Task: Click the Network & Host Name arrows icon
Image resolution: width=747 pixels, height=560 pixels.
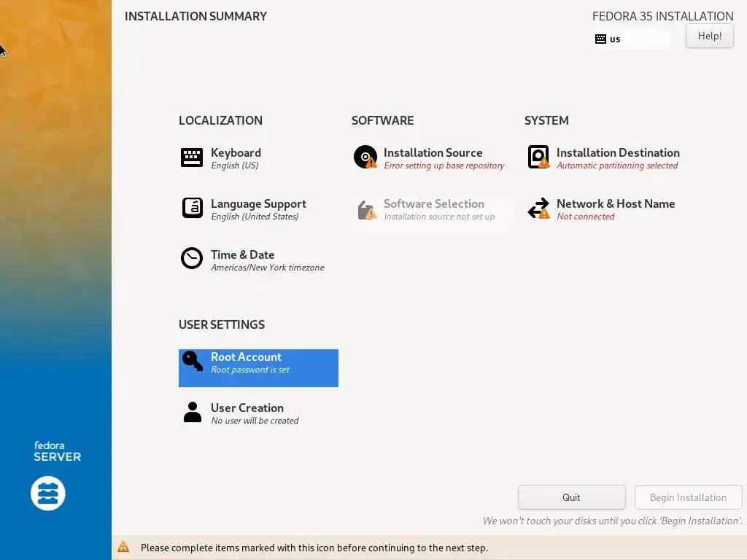Action: tap(538, 208)
